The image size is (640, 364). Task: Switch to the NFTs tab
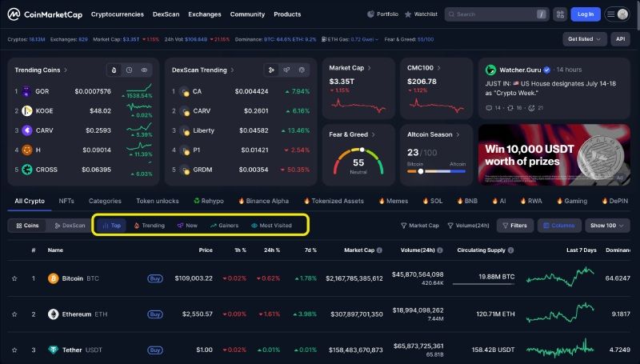pyautogui.click(x=66, y=201)
